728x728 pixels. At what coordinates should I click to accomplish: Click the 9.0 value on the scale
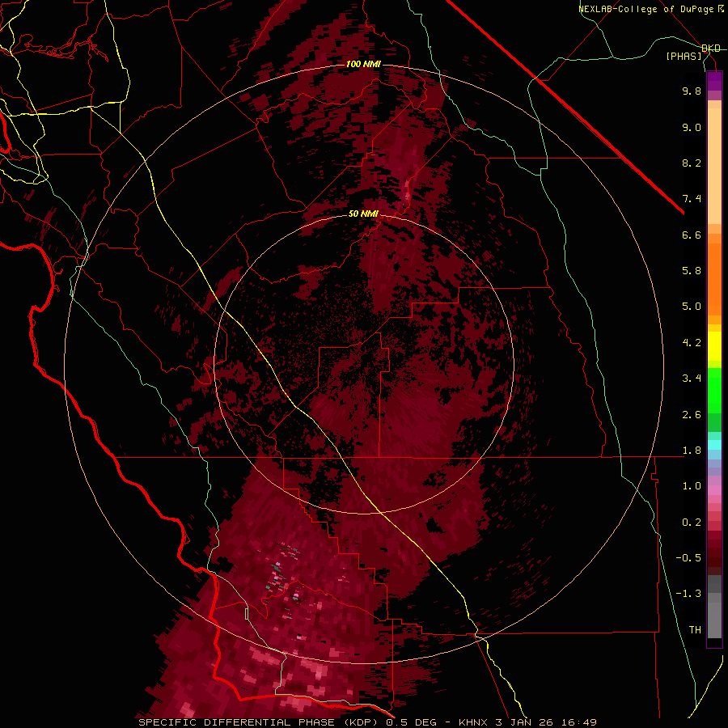click(x=692, y=127)
